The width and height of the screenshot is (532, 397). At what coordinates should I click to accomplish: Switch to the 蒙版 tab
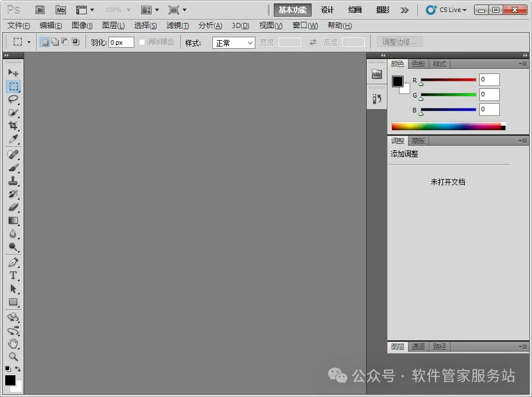[418, 141]
